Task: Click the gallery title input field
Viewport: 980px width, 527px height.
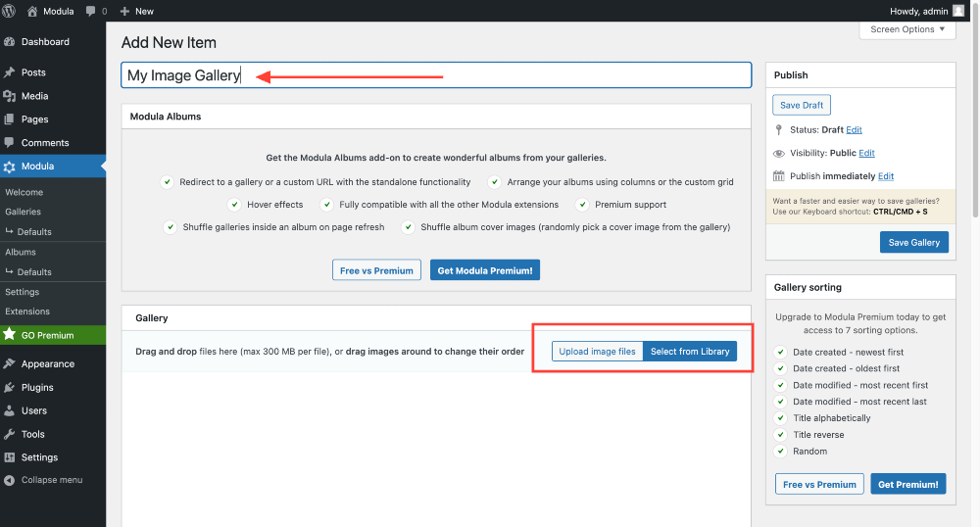Action: point(436,74)
